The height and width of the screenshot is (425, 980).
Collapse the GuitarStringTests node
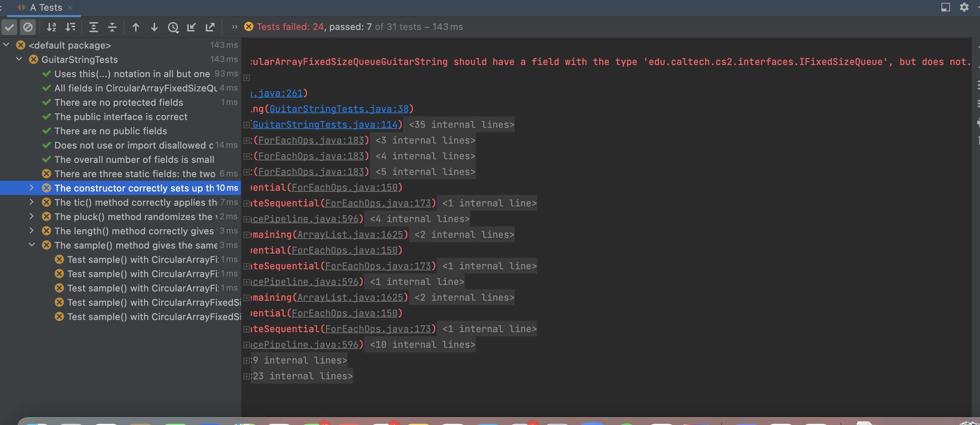click(x=19, y=59)
